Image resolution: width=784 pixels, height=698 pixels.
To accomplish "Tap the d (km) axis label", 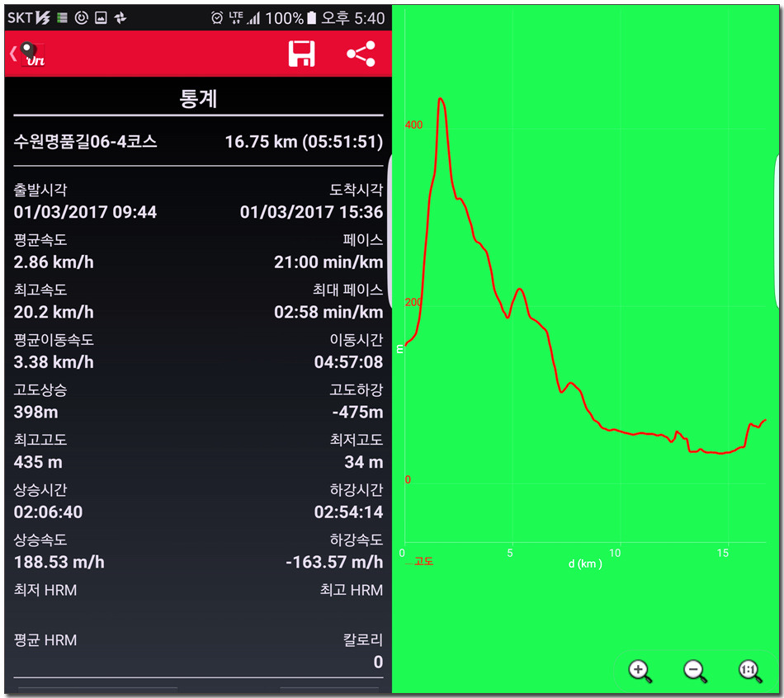I will [585, 564].
